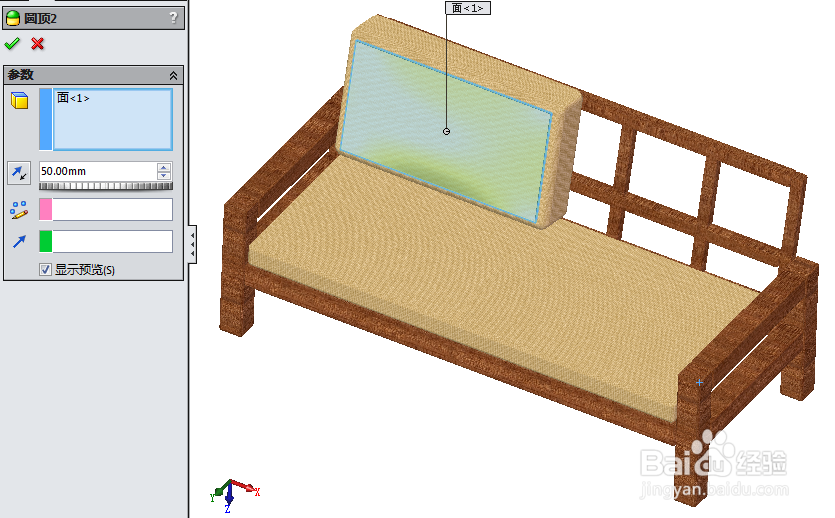Viewport: 835px width, 518px height.
Task: Click the pink constraint point selection box
Action: point(106,209)
